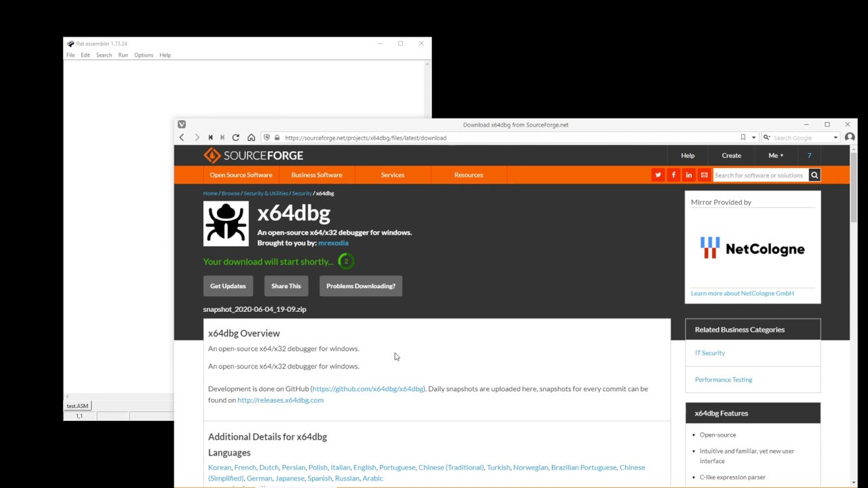
Task: Click the NetCologne mirror logo
Action: (x=753, y=249)
